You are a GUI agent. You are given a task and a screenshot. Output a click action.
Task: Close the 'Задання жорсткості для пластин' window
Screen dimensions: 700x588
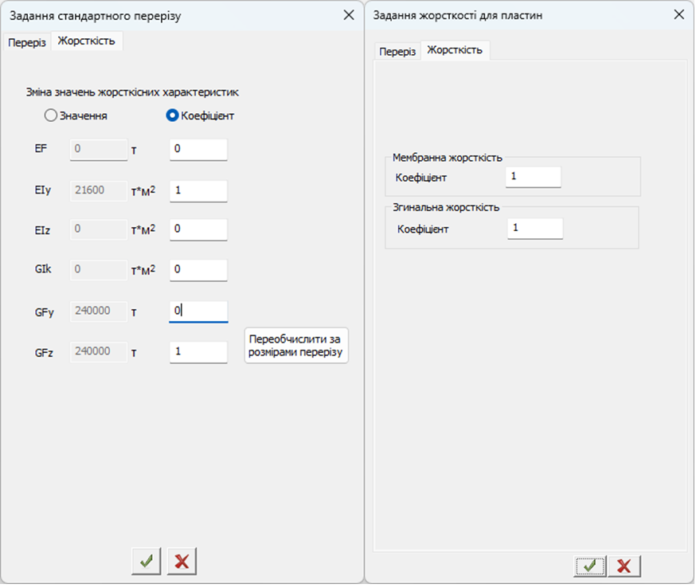click(678, 14)
